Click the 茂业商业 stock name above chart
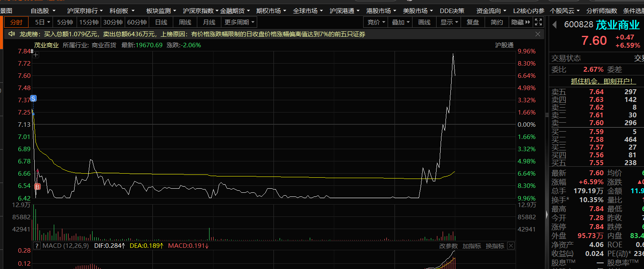The width and height of the screenshot is (644, 269). click(x=46, y=45)
